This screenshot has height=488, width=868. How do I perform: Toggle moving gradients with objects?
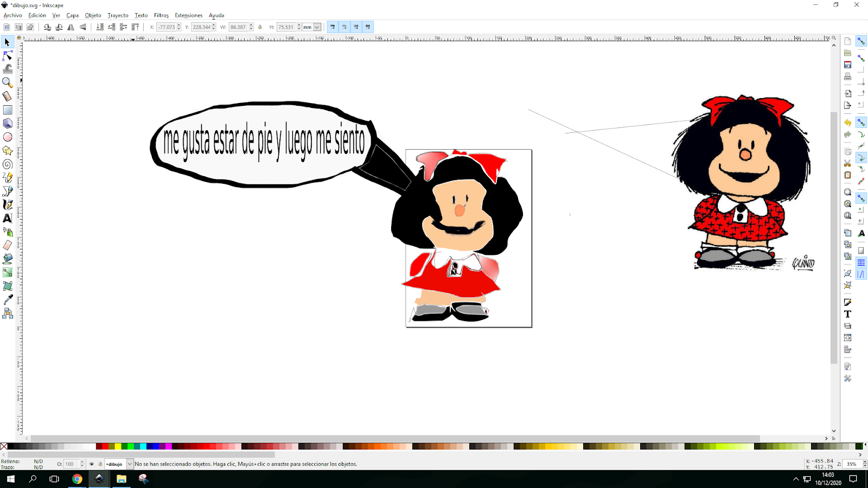(356, 27)
